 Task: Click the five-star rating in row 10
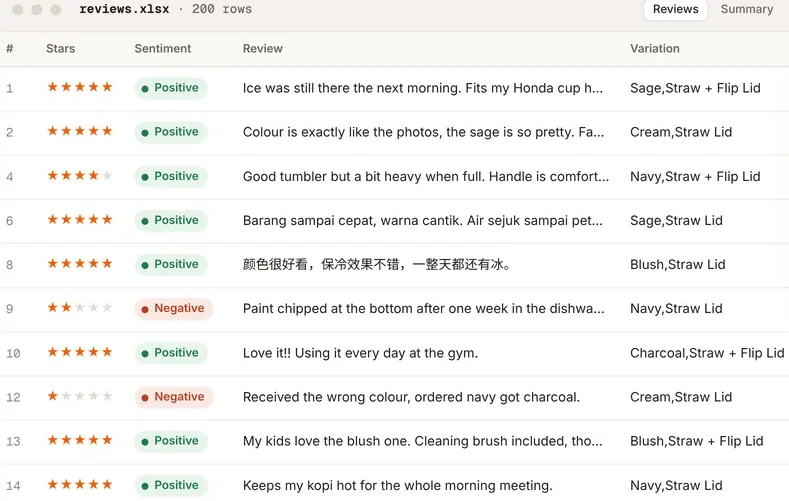click(x=80, y=352)
